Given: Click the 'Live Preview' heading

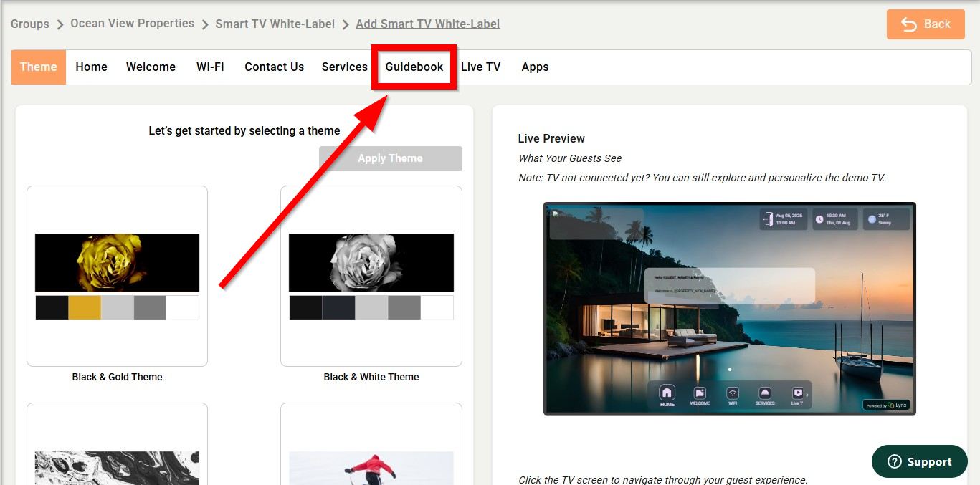Looking at the screenshot, I should pos(551,138).
